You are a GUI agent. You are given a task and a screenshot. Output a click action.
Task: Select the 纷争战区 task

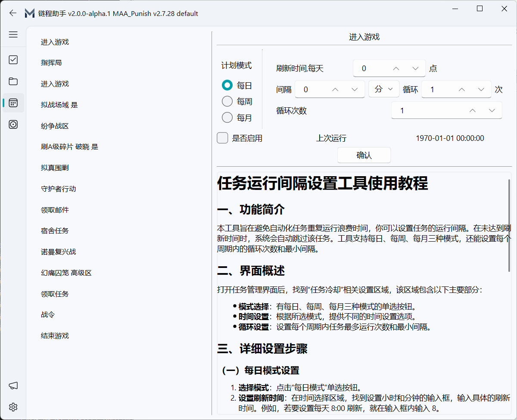coord(55,126)
